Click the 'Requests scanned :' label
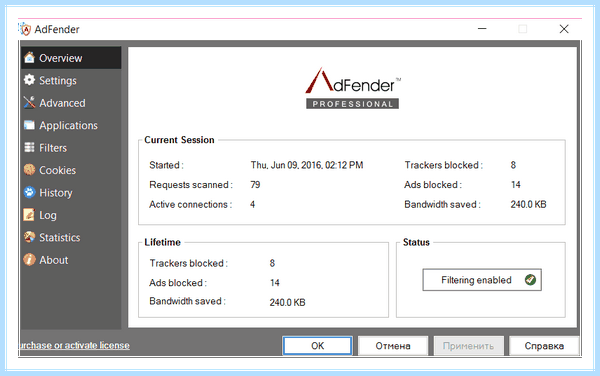Image resolution: width=600 pixels, height=376 pixels. [191, 185]
